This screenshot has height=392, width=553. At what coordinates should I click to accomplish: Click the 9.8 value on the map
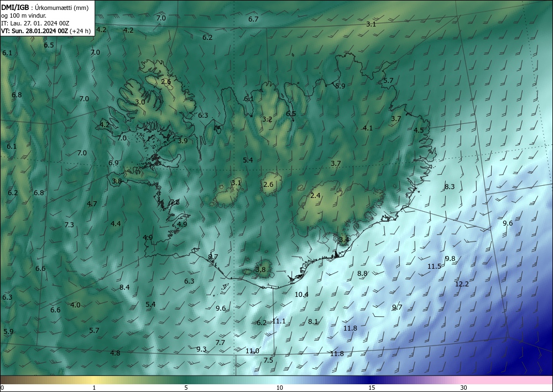450,259
